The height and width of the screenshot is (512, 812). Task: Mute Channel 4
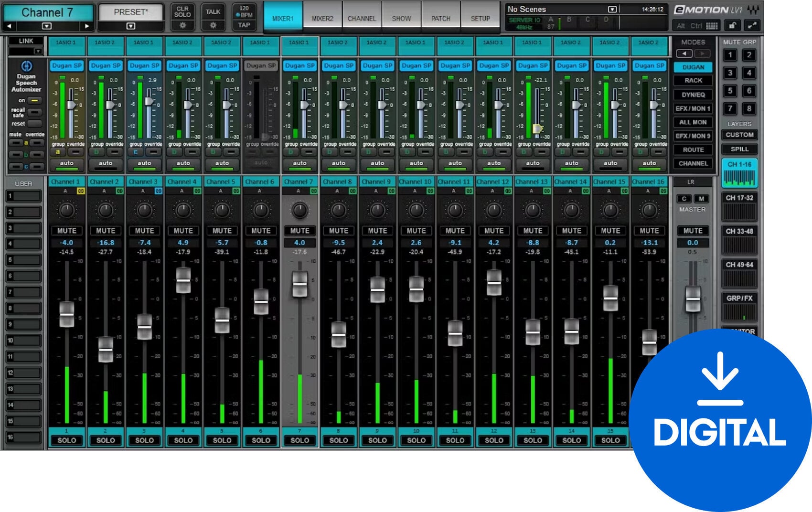[183, 231]
